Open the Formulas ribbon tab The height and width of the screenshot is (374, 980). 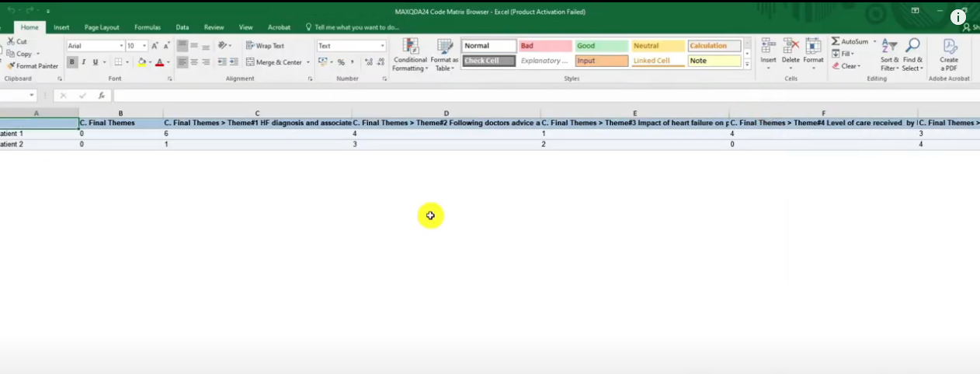[x=146, y=27]
